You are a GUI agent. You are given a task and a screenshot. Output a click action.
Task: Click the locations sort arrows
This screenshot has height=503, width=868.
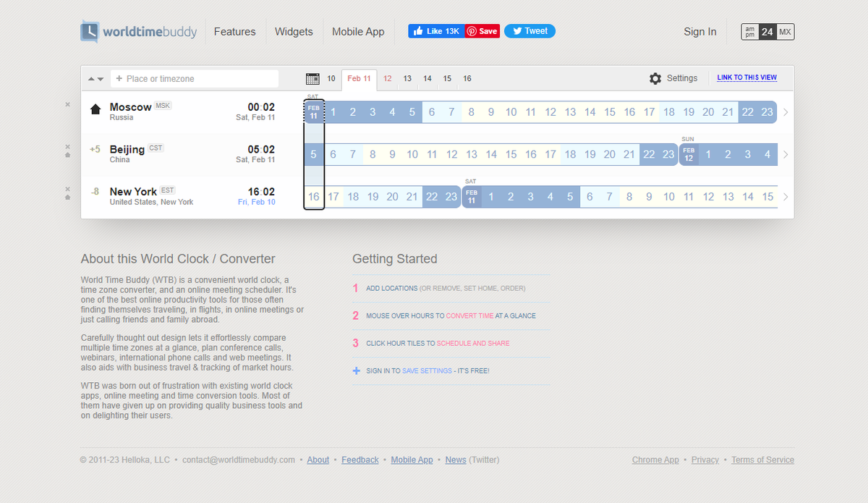pos(96,79)
